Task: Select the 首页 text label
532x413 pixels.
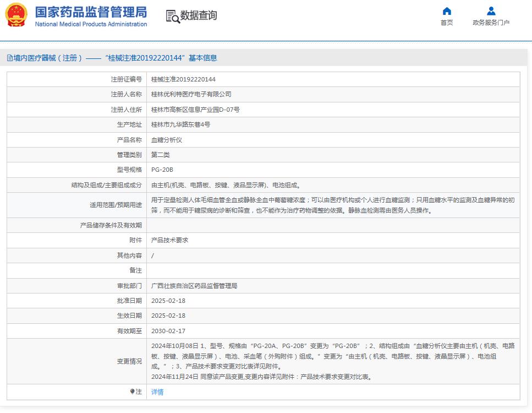Action: [447, 23]
